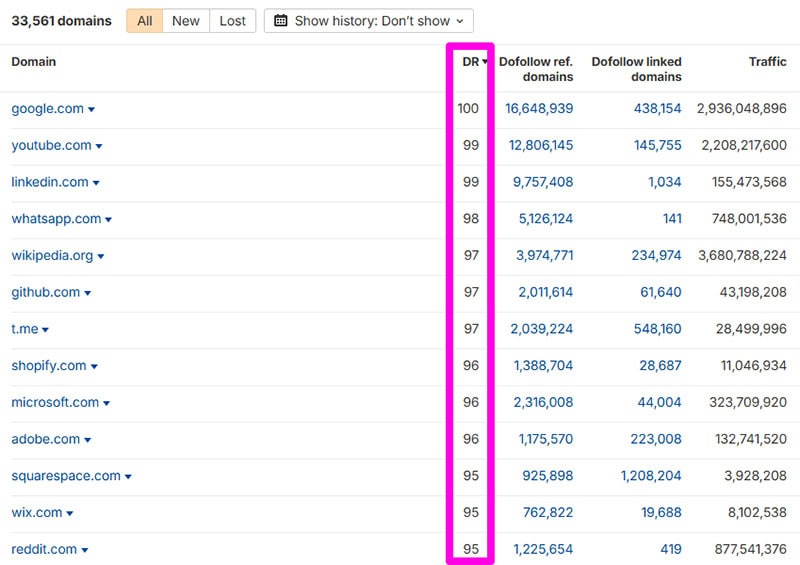
Task: Click github.com's 61,640 linked domains value
Action: pos(661,292)
